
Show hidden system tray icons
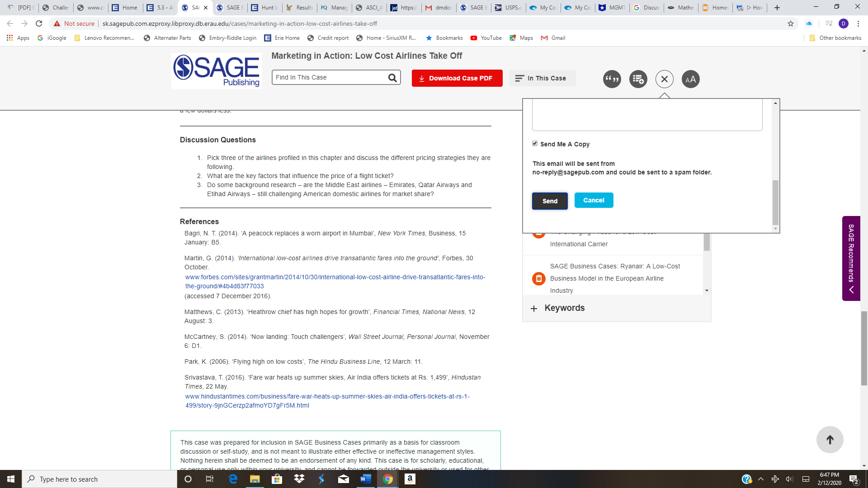761,479
